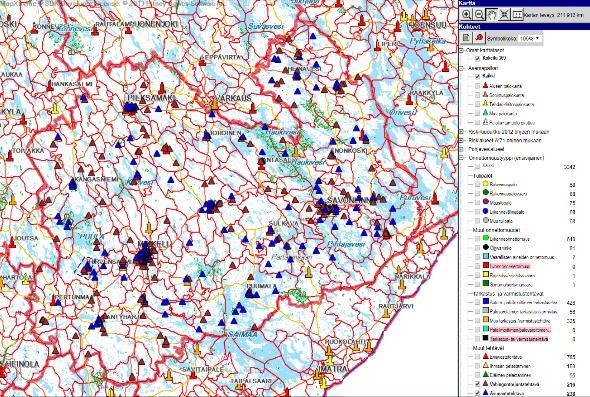
Task: Activate the hand pan tool
Action: [x=492, y=15]
